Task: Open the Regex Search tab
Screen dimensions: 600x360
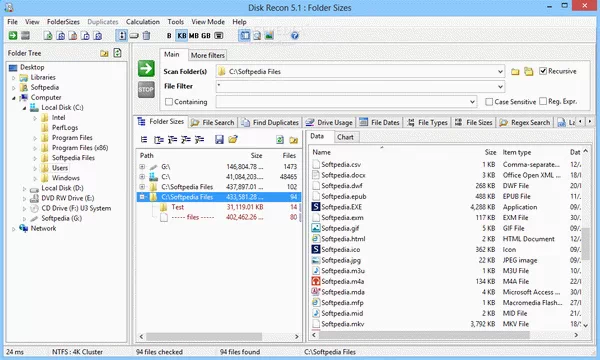Action: 525,122
